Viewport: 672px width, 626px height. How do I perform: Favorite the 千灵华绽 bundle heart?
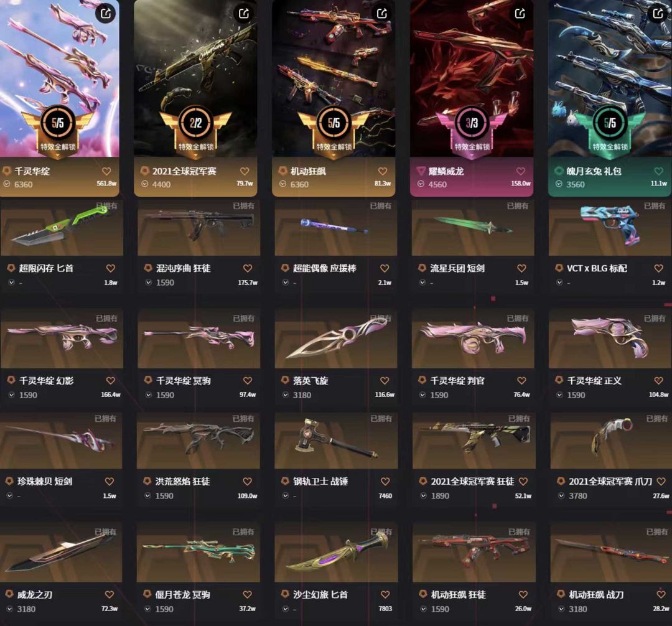click(x=107, y=171)
